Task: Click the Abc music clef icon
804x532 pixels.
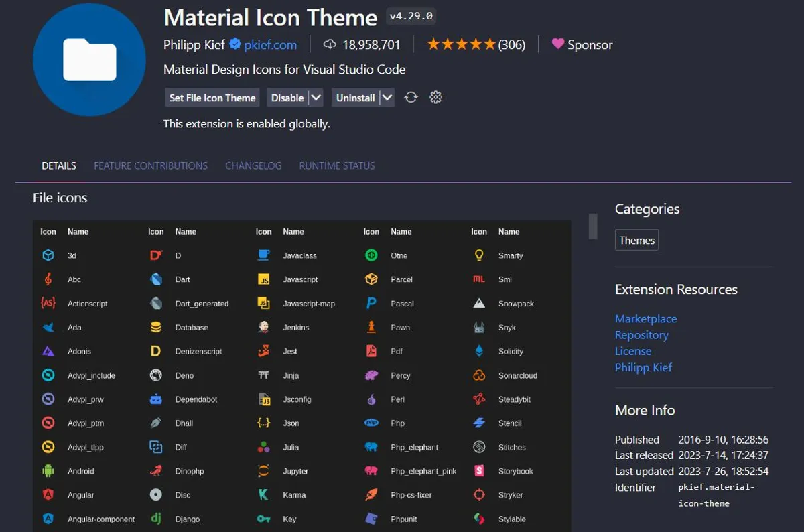Action: point(48,279)
